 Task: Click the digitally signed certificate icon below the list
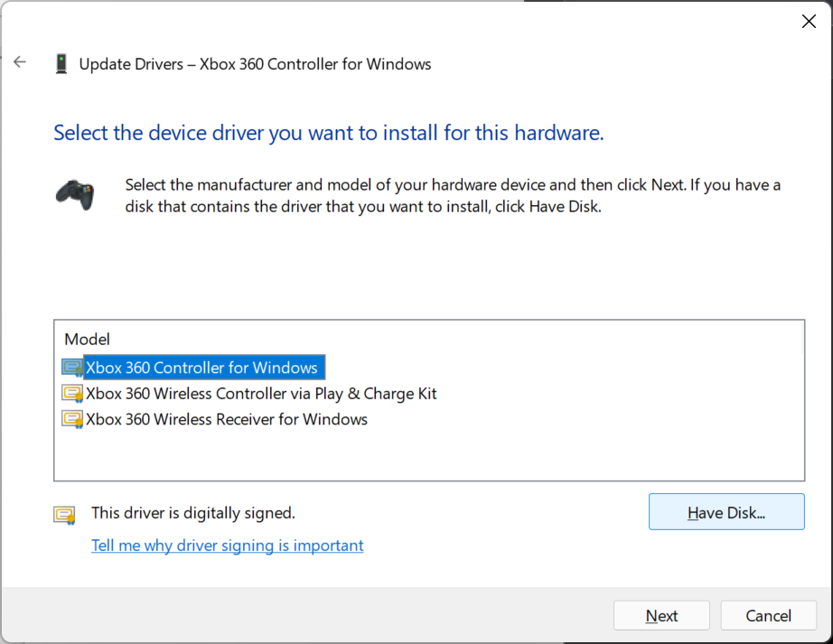[x=64, y=515]
